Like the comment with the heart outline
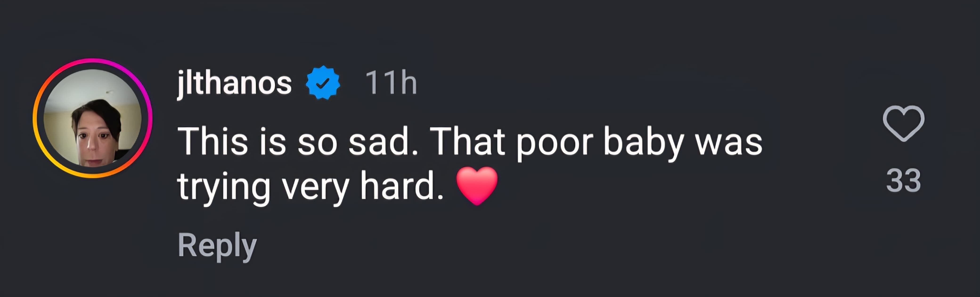Image resolution: width=980 pixels, height=297 pixels. pyautogui.click(x=903, y=123)
